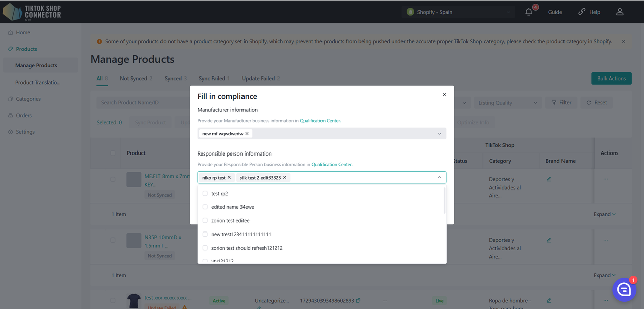Screen dimensions: 644x309
Task: Switch to the Not Synced tab
Action: pyautogui.click(x=133, y=79)
